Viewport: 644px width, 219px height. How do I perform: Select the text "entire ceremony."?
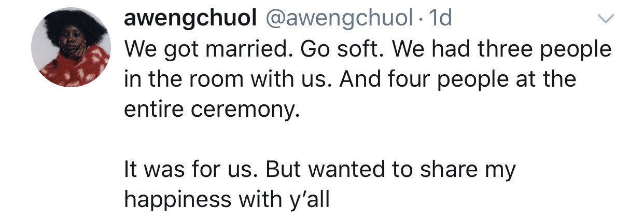click(x=212, y=110)
